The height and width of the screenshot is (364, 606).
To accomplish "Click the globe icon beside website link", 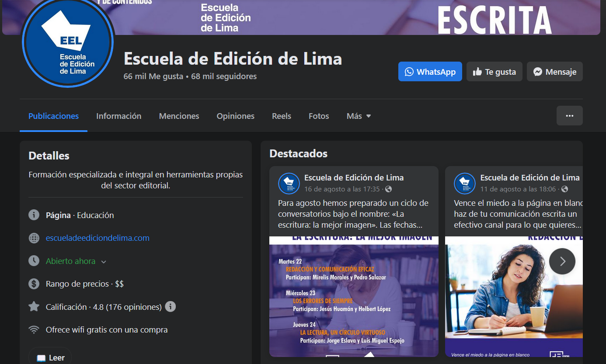I will tap(34, 238).
